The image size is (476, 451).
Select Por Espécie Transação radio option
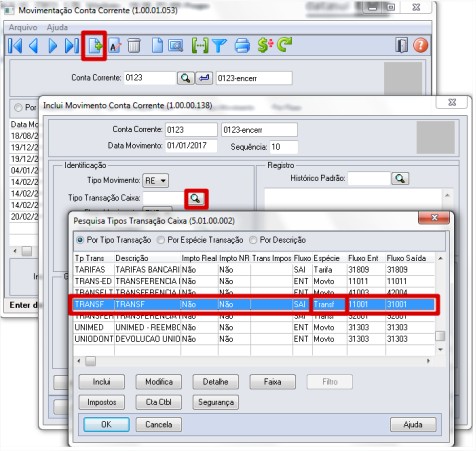161,240
